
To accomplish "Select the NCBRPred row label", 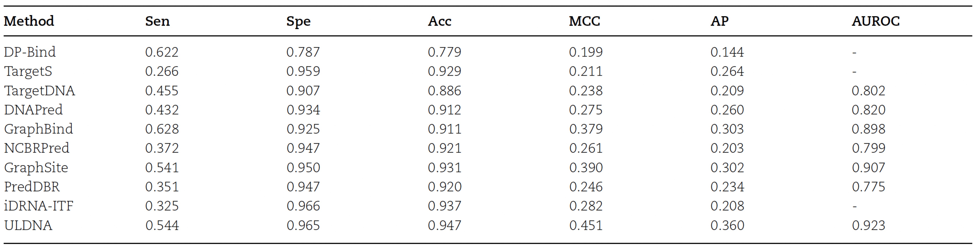I will (x=37, y=148).
